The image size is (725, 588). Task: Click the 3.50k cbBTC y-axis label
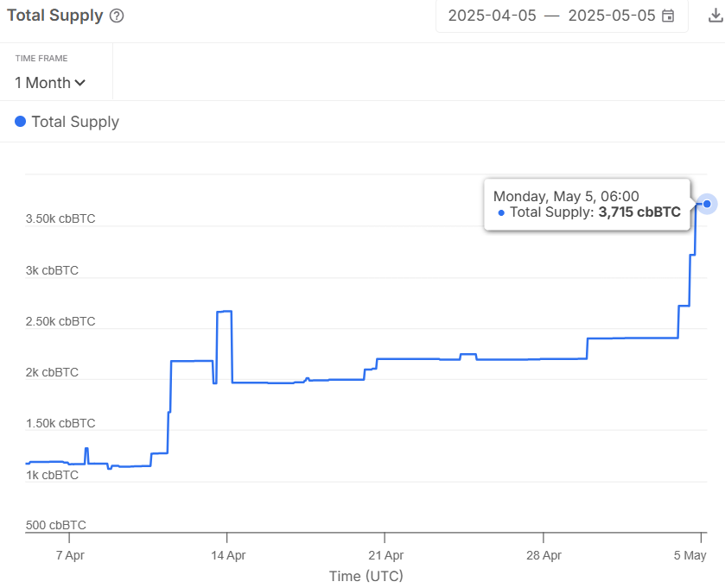point(60,219)
